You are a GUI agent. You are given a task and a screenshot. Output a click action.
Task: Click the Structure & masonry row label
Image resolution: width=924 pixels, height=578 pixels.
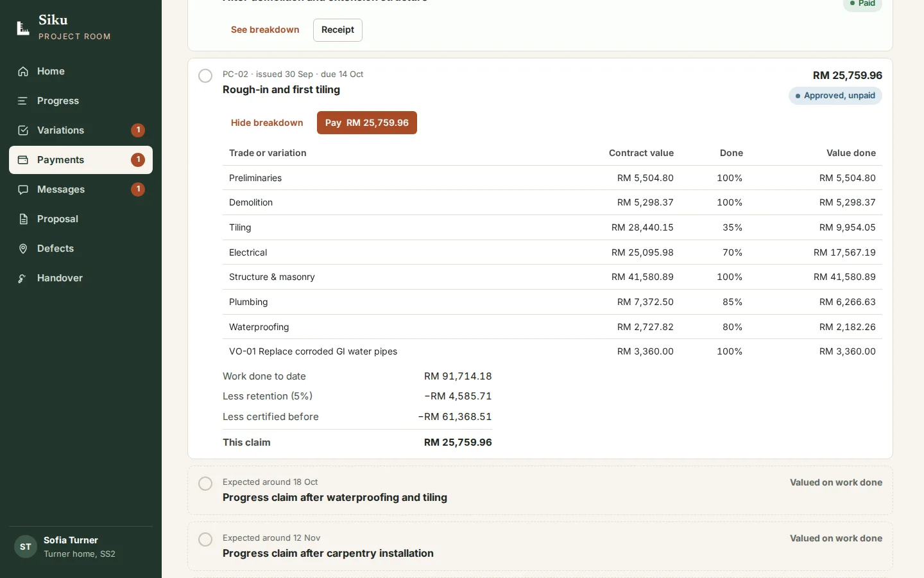(x=272, y=277)
